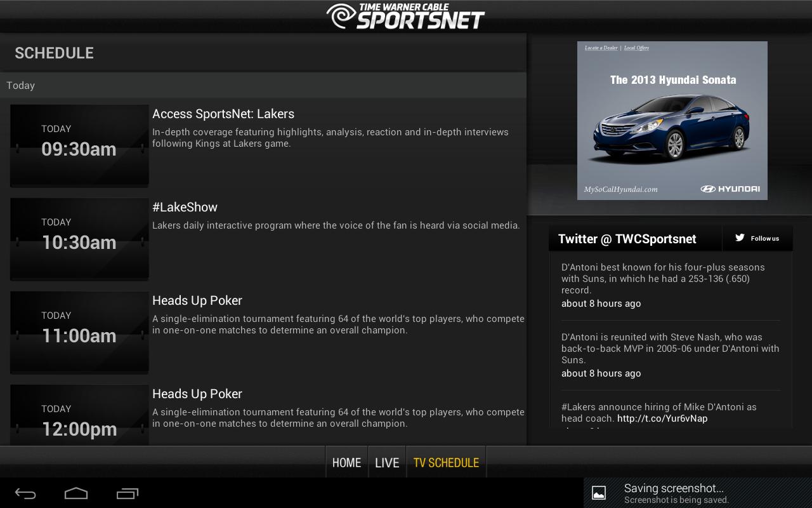Image resolution: width=812 pixels, height=508 pixels.
Task: Tap the Android home icon
Action: pos(76,493)
